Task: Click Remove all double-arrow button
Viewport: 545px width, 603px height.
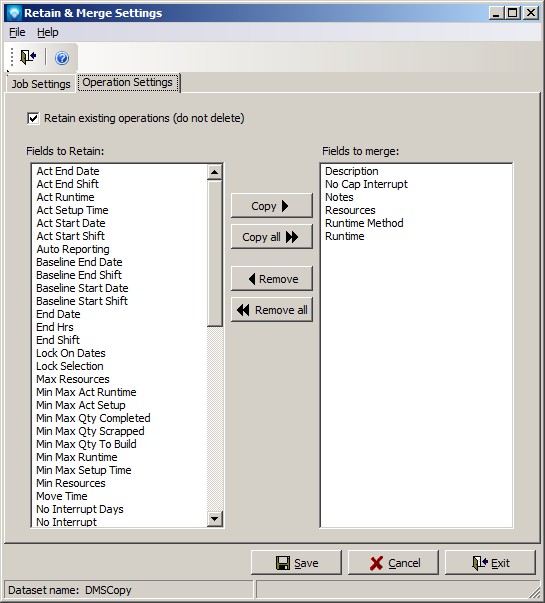Action: pyautogui.click(x=272, y=310)
